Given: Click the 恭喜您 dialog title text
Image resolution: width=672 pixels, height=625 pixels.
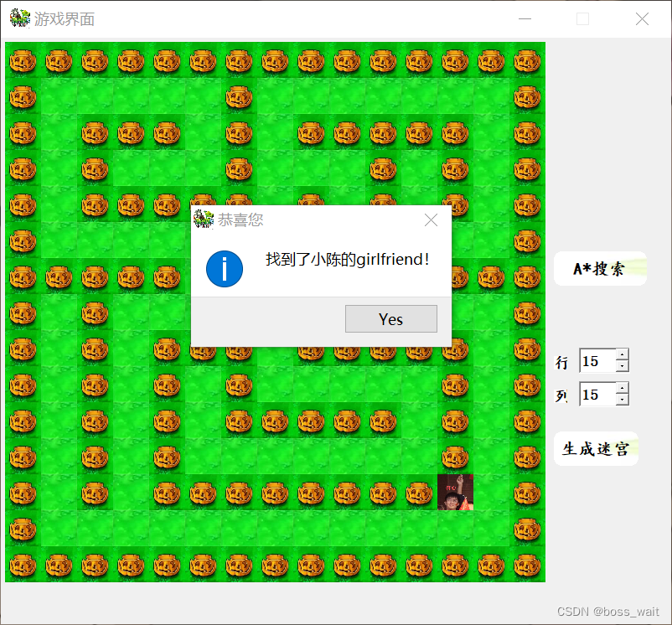Looking at the screenshot, I should [240, 220].
